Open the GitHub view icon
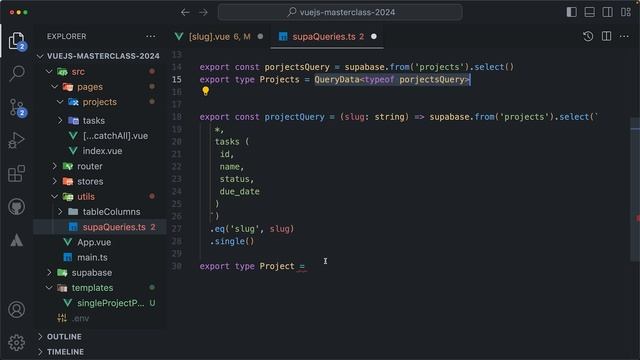 (17, 207)
